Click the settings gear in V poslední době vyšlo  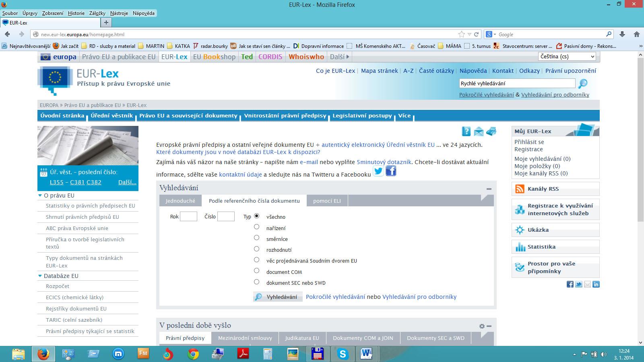482,326
